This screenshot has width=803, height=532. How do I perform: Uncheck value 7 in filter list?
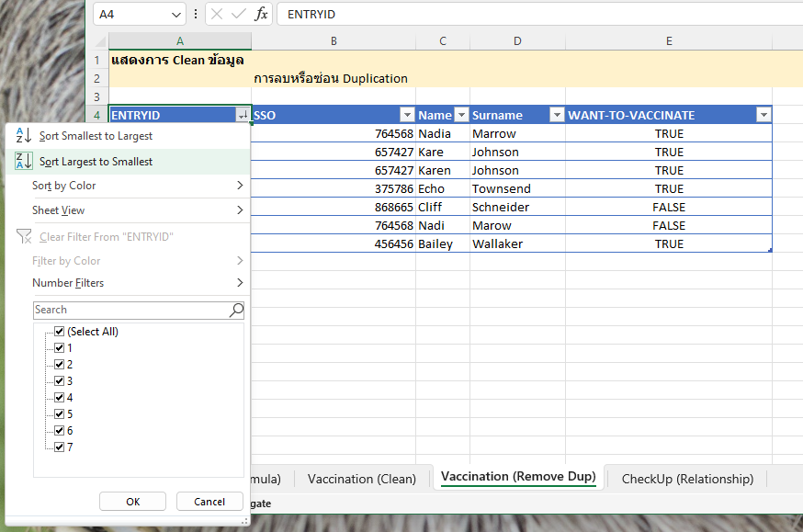pyautogui.click(x=60, y=447)
